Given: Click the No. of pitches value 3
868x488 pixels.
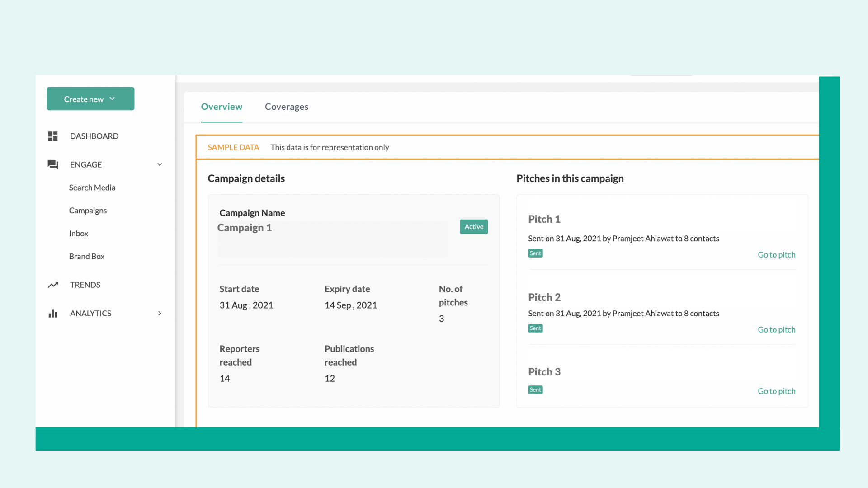Looking at the screenshot, I should (442, 319).
